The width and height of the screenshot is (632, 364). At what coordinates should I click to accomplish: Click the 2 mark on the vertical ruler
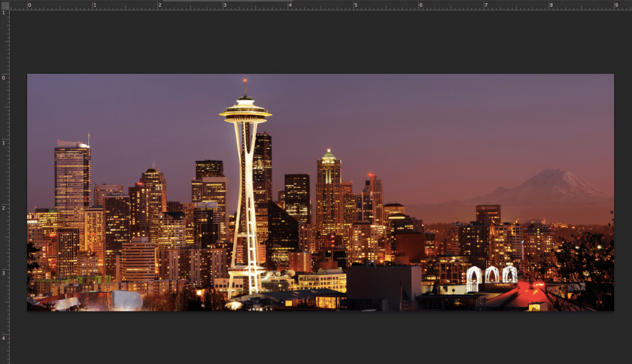tap(6, 207)
